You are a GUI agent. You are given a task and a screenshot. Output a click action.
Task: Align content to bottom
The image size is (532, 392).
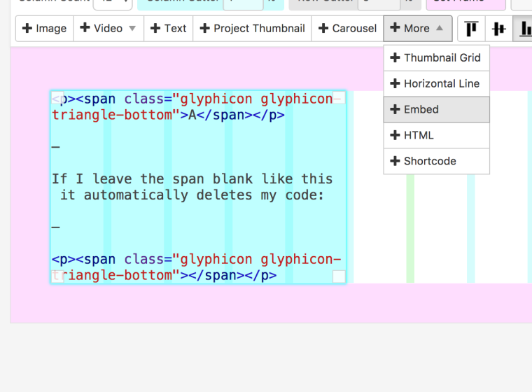(x=524, y=29)
